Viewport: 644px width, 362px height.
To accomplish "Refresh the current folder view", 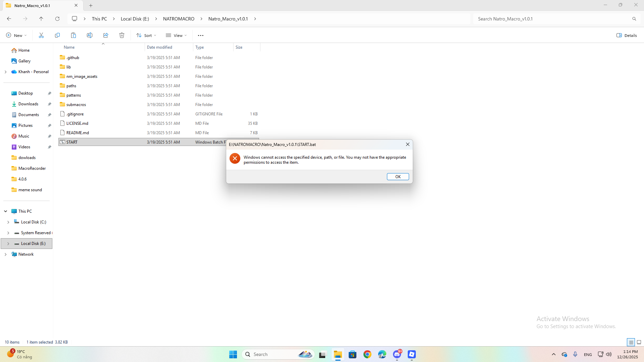I will (x=57, y=19).
